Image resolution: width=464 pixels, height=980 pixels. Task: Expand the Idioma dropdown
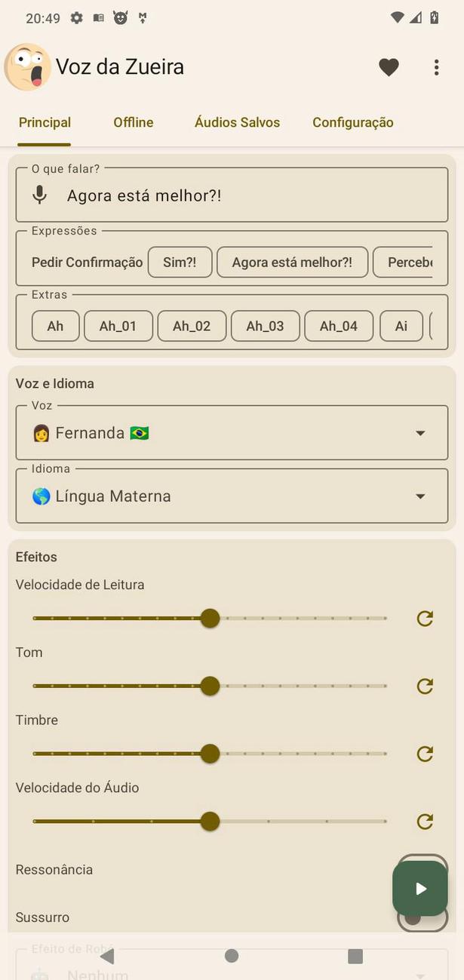(232, 496)
